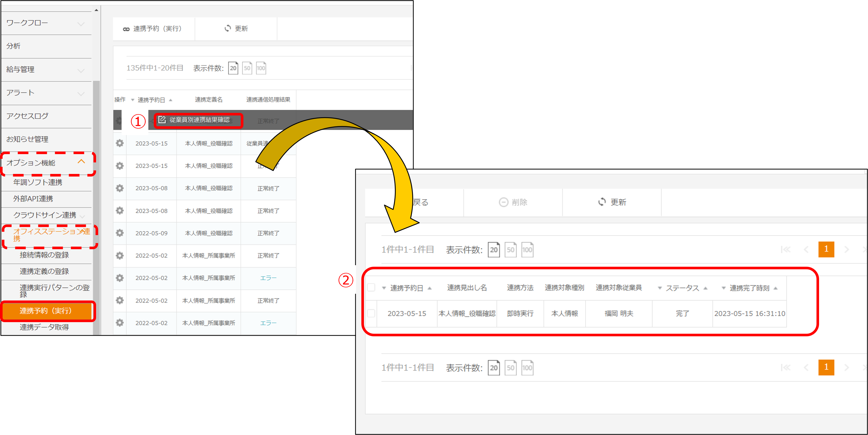Click the first エラー result link

pos(268,278)
